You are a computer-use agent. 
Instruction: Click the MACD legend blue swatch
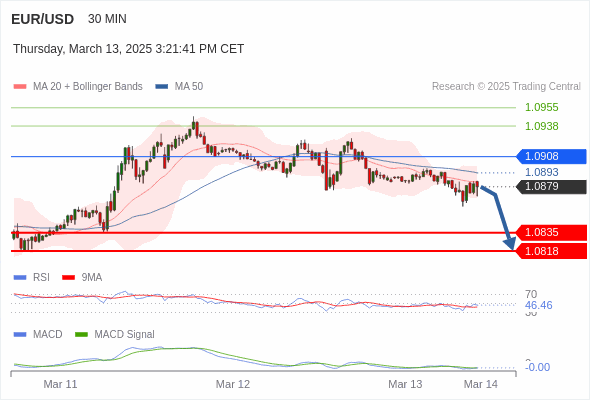click(20, 335)
